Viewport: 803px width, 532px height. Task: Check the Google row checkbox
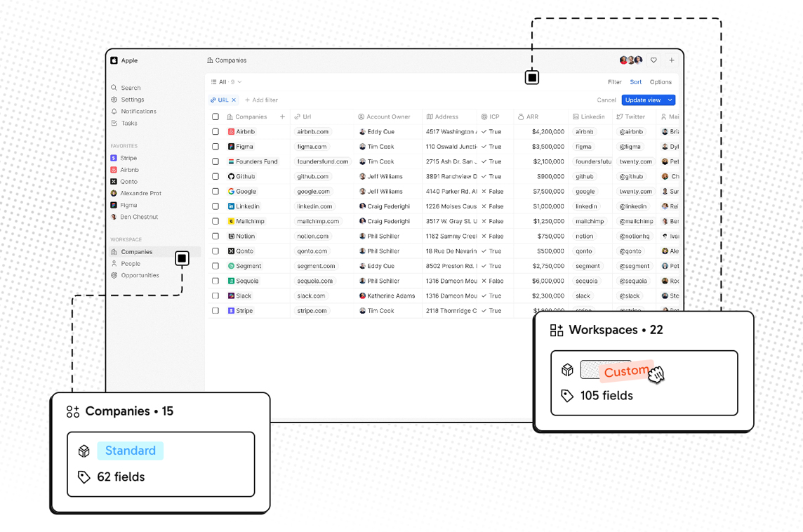[x=215, y=192]
